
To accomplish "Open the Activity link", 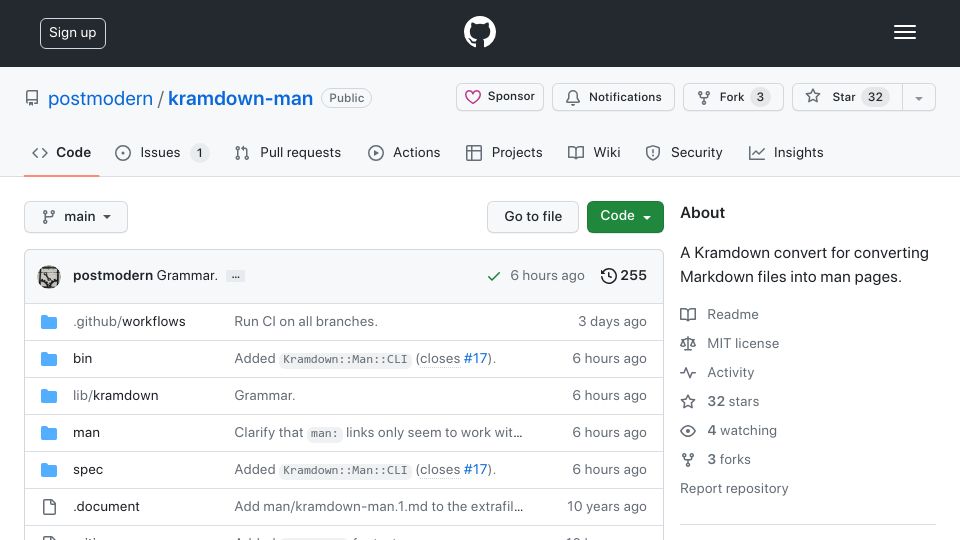I will point(730,372).
